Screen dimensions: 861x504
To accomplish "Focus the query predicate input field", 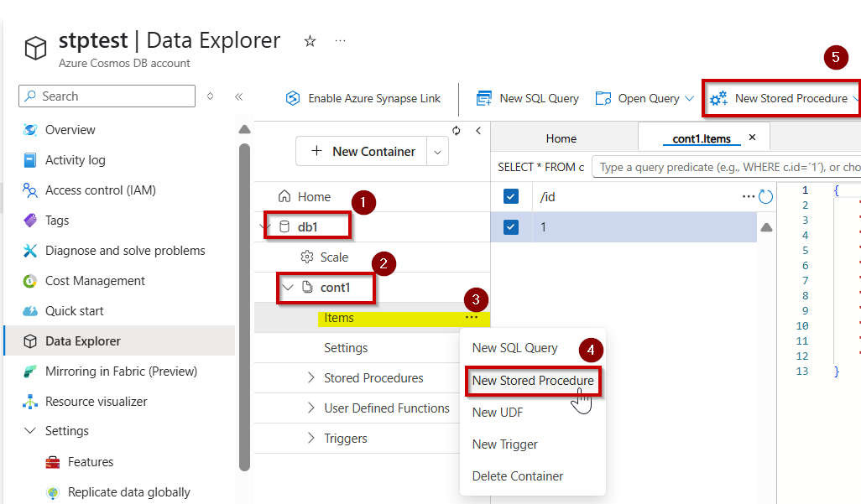I will tap(728, 167).
